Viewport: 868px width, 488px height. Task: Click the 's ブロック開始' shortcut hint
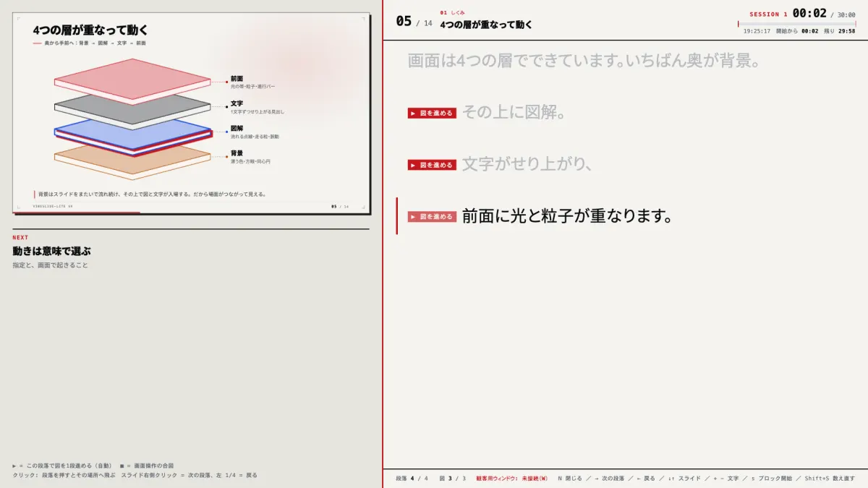[x=772, y=479]
